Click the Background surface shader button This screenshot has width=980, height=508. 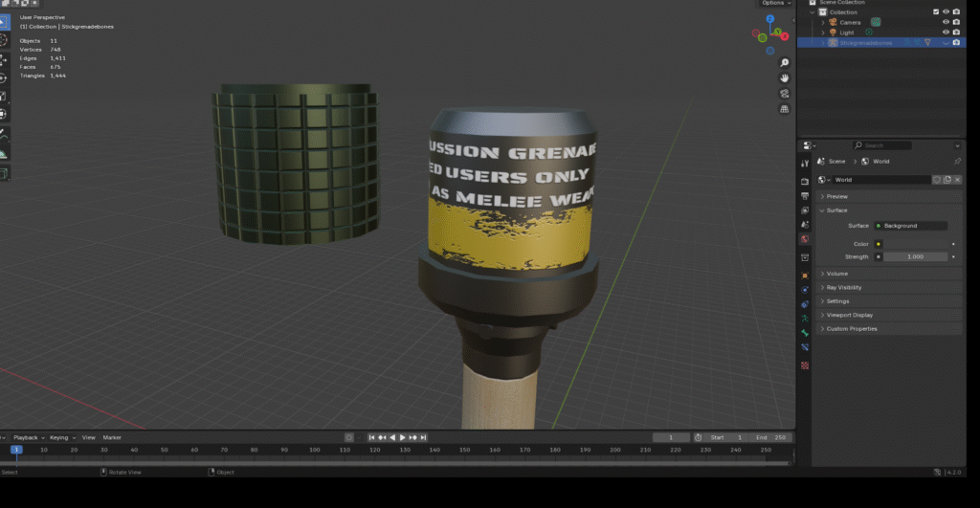pos(909,226)
